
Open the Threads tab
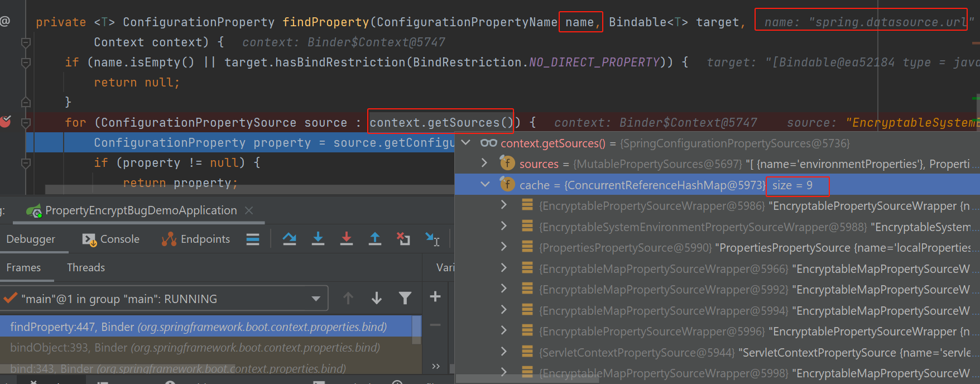point(86,267)
